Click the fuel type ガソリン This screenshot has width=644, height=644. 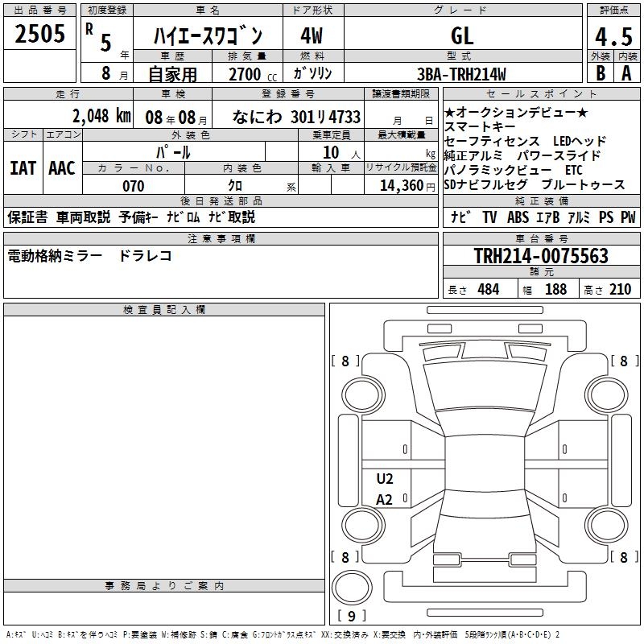[312, 73]
